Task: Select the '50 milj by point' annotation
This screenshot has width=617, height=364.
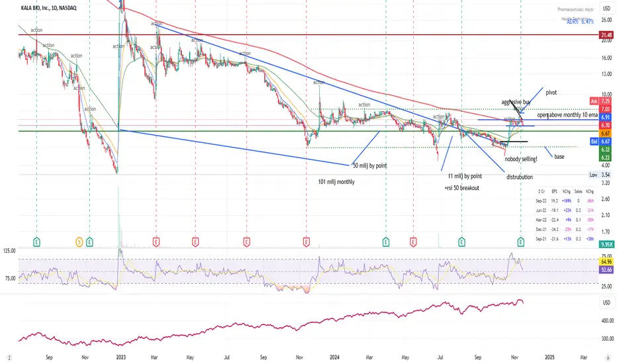Action: point(370,165)
